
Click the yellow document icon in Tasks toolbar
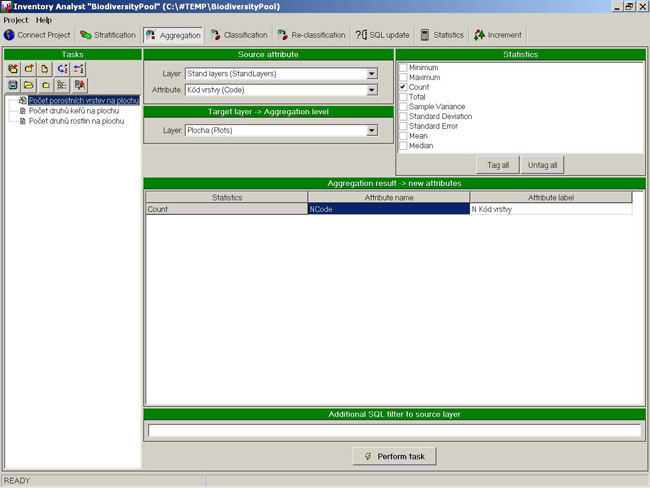(x=45, y=69)
